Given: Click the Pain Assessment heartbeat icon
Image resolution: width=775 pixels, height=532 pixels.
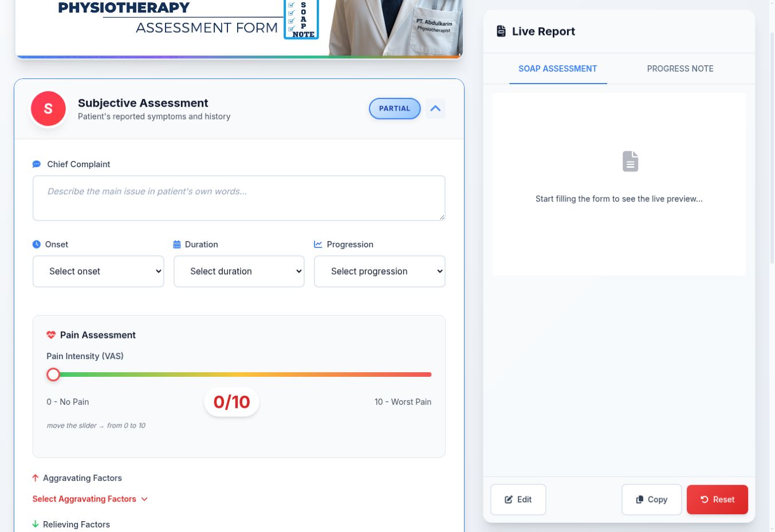Looking at the screenshot, I should pyautogui.click(x=51, y=335).
